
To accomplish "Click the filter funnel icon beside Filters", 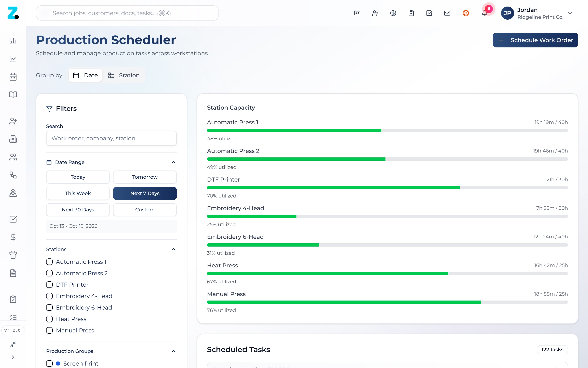I will click(49, 109).
